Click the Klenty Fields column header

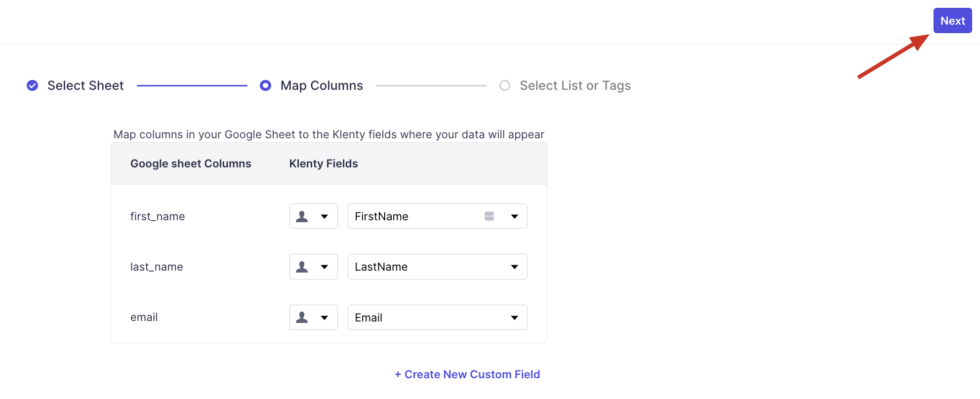click(x=324, y=163)
